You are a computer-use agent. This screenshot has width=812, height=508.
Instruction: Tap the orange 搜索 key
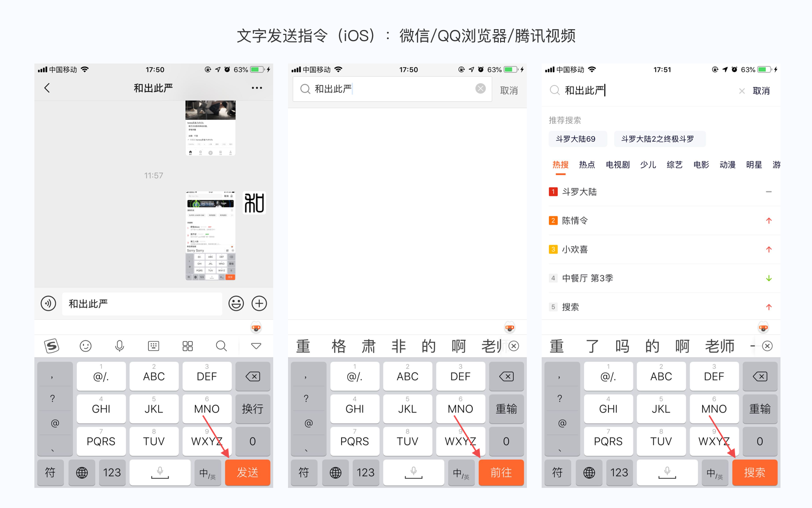(x=755, y=473)
